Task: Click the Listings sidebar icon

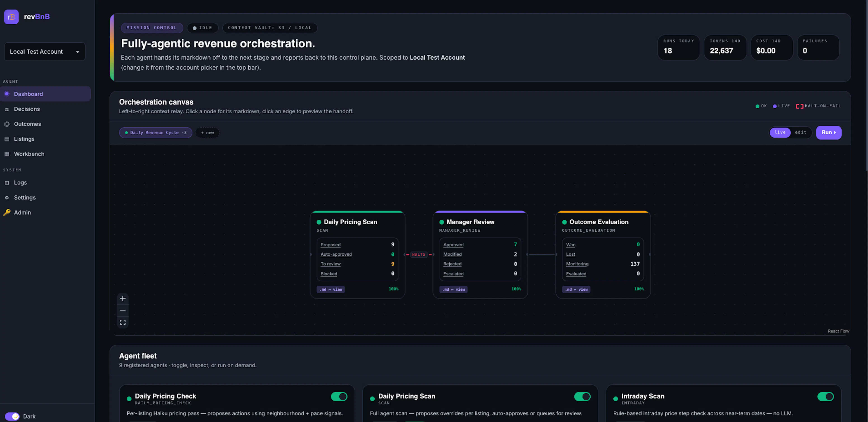Action: click(x=7, y=139)
